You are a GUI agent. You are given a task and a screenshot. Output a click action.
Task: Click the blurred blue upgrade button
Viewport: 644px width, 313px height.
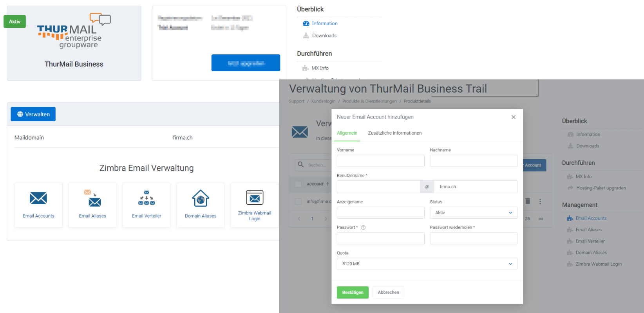[246, 63]
